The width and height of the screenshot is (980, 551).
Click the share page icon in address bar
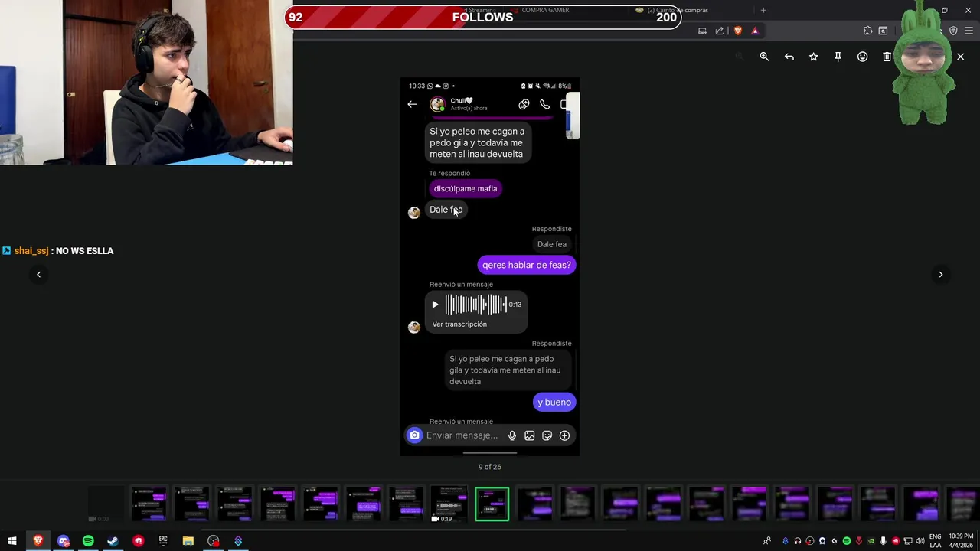coord(720,31)
